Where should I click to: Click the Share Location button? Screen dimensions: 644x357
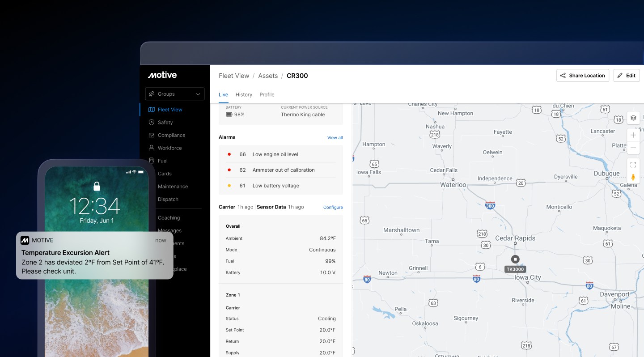tap(582, 76)
